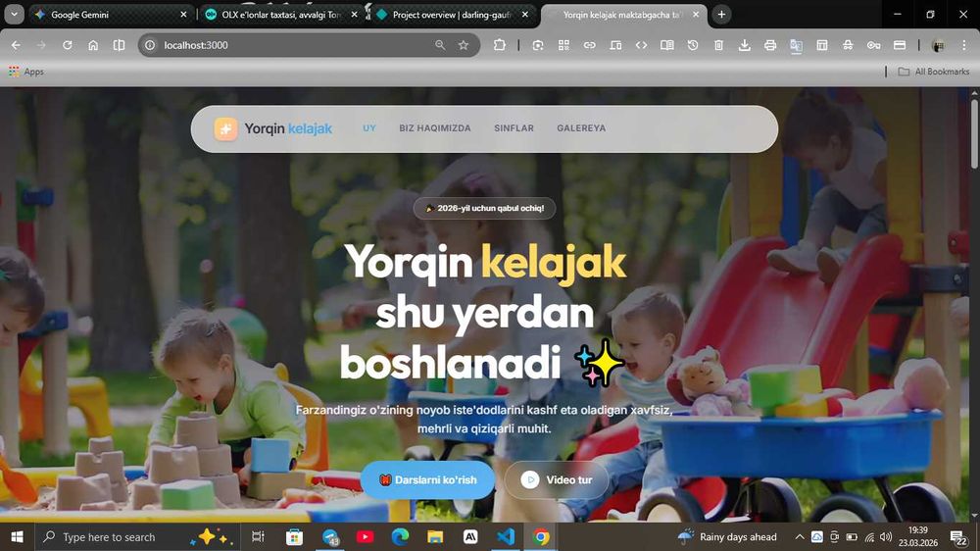Click the zoom magnifier in address bar

pyautogui.click(x=440, y=45)
